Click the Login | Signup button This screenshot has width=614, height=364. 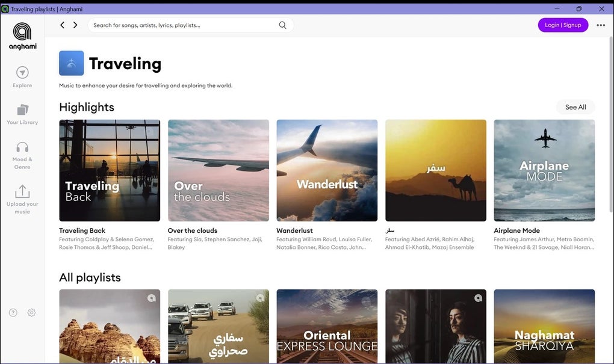click(x=563, y=25)
